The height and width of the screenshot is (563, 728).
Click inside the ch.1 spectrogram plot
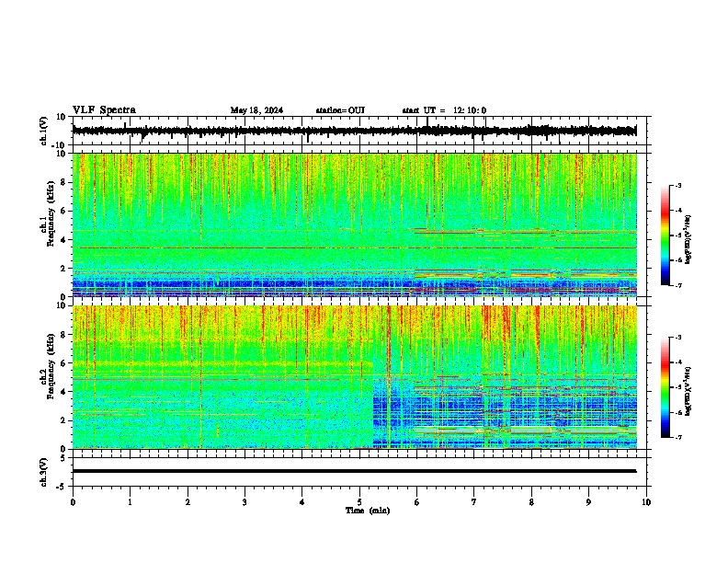(354, 224)
